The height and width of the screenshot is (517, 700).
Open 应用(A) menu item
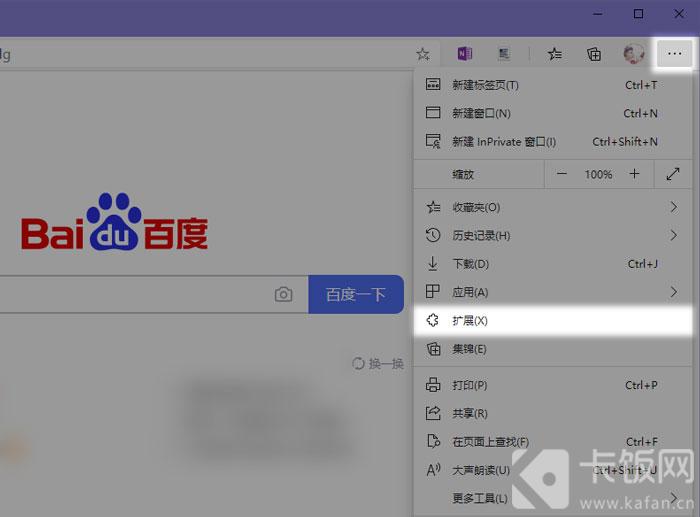(552, 292)
